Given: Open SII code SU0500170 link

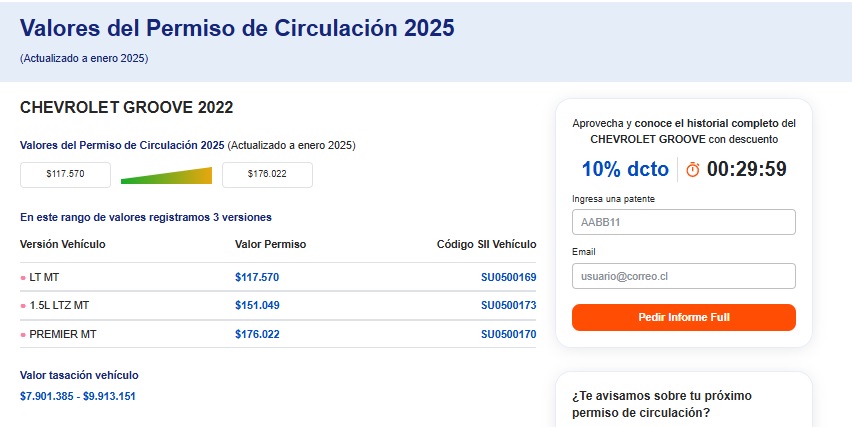Looking at the screenshot, I should 508,334.
